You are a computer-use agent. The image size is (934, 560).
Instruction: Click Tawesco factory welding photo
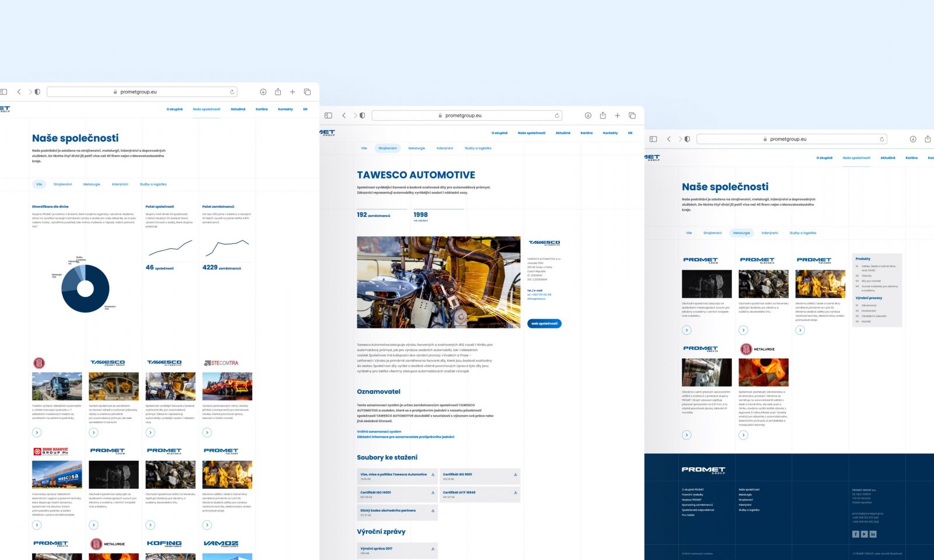438,282
